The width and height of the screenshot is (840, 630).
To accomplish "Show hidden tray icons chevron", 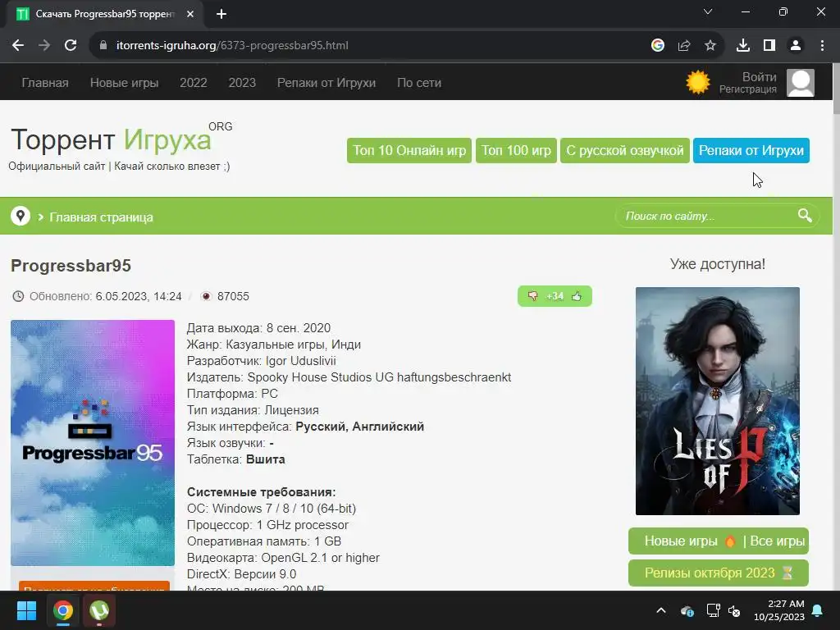I will [661, 610].
